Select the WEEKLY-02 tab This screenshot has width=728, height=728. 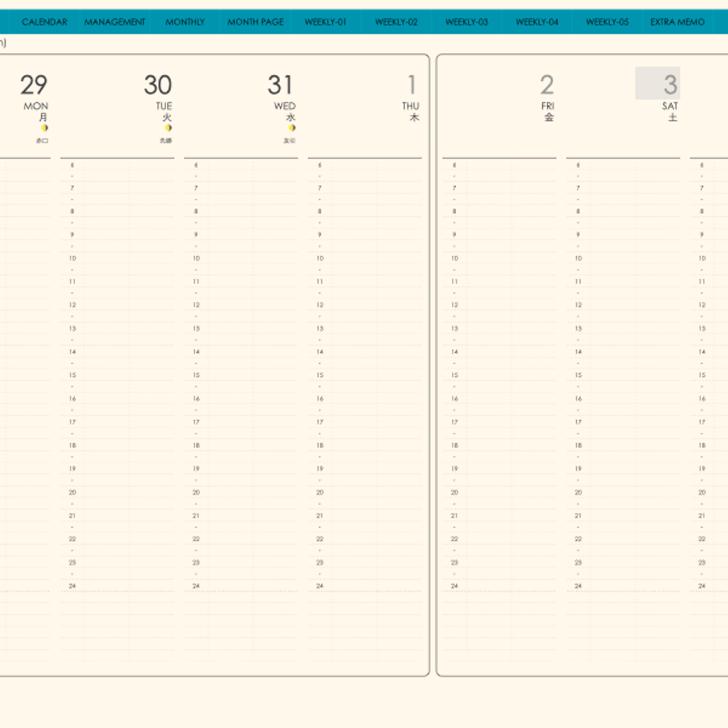tap(396, 22)
